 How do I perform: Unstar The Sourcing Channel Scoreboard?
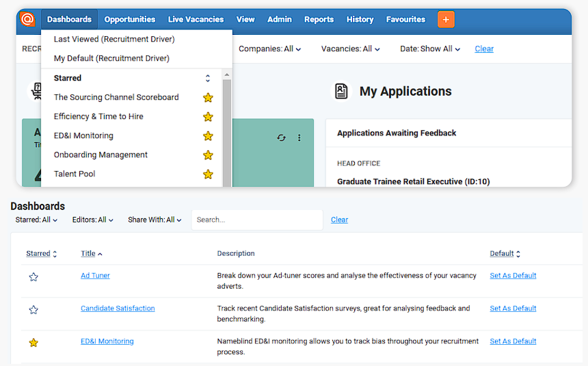click(208, 98)
